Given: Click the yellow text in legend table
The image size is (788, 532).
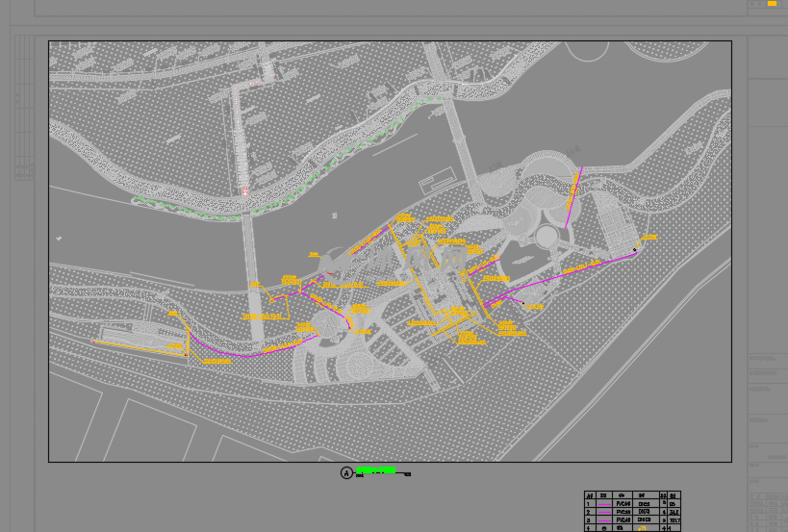Looking at the screenshot, I should click(x=643, y=528).
